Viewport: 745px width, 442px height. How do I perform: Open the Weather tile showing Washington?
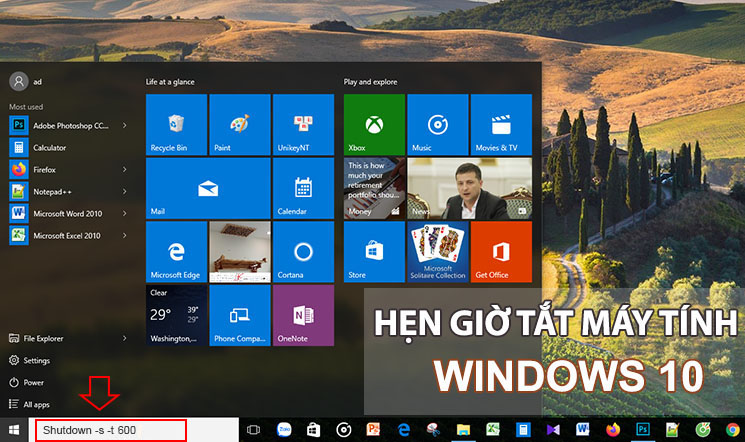(176, 313)
